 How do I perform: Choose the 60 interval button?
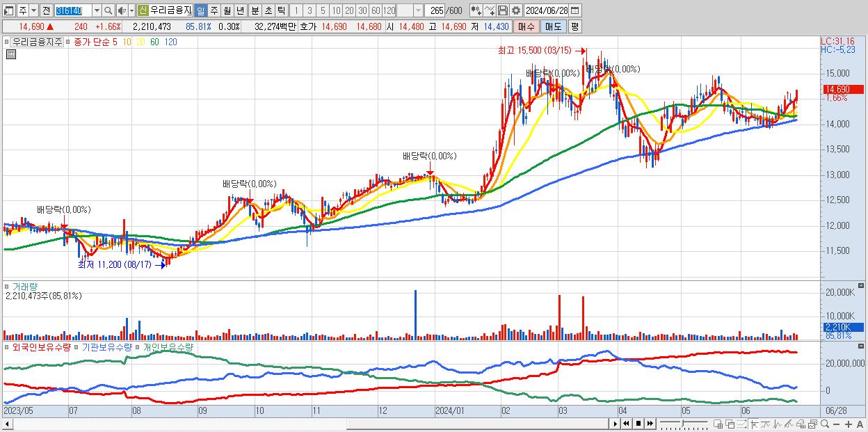pos(376,10)
